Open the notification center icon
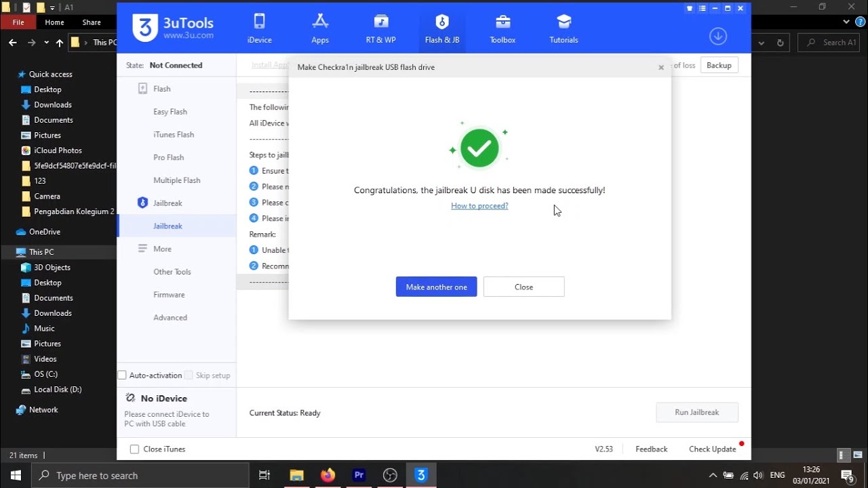The width and height of the screenshot is (868, 488). (x=848, y=475)
